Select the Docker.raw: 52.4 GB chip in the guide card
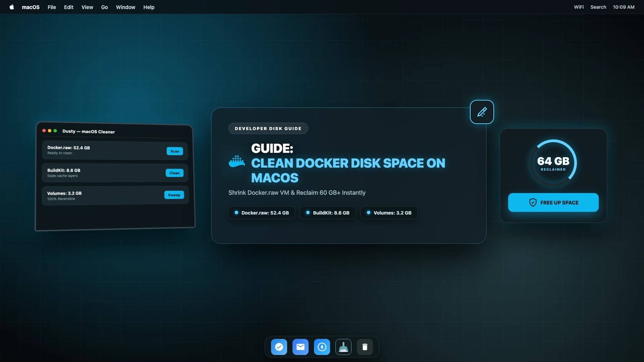 tap(262, 213)
